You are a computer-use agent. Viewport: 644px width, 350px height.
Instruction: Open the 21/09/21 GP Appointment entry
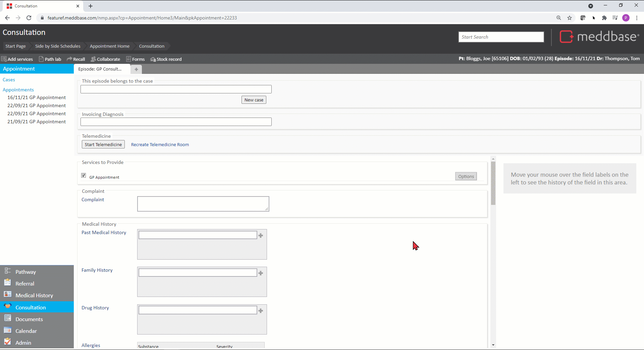coord(37,122)
